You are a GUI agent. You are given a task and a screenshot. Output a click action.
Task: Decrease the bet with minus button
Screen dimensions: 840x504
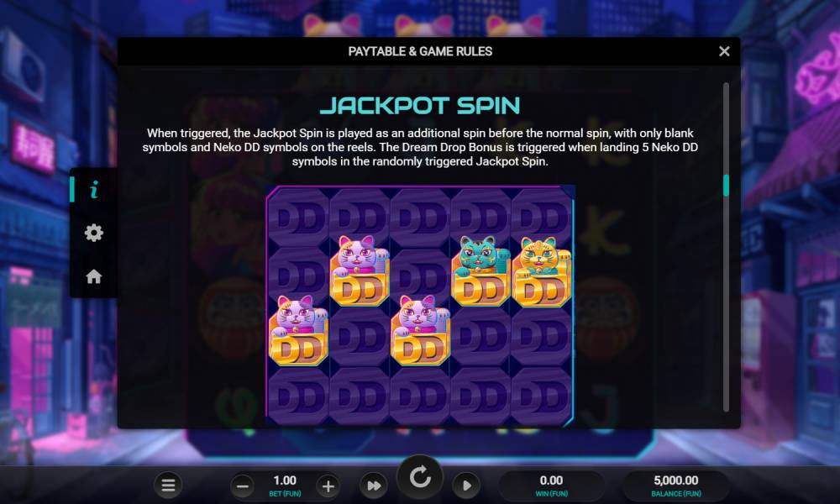[242, 486]
